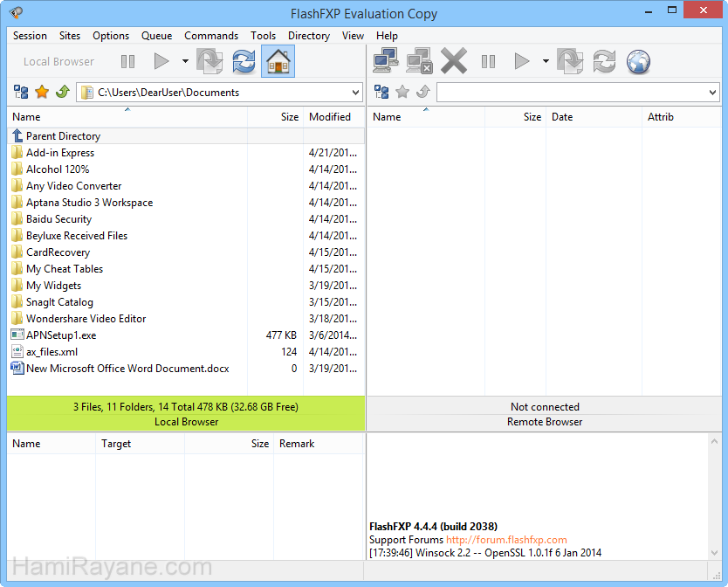Select the Wondershare Video Editor folder
728x587 pixels.
tap(186, 318)
